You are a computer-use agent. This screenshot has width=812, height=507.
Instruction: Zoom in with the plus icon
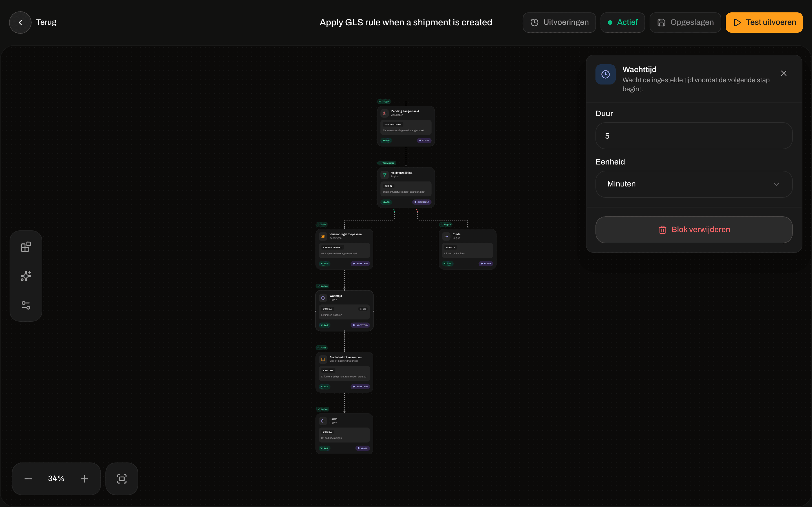tap(85, 479)
